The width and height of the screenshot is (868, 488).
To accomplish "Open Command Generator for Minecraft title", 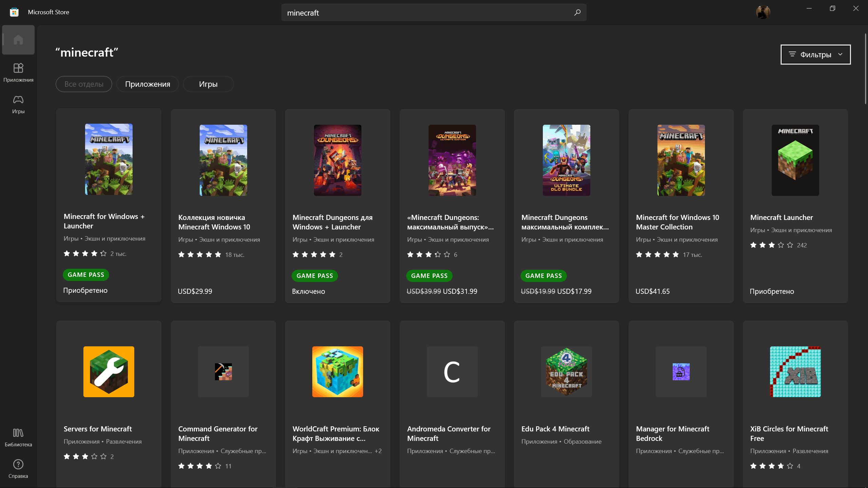I will pos(218,434).
